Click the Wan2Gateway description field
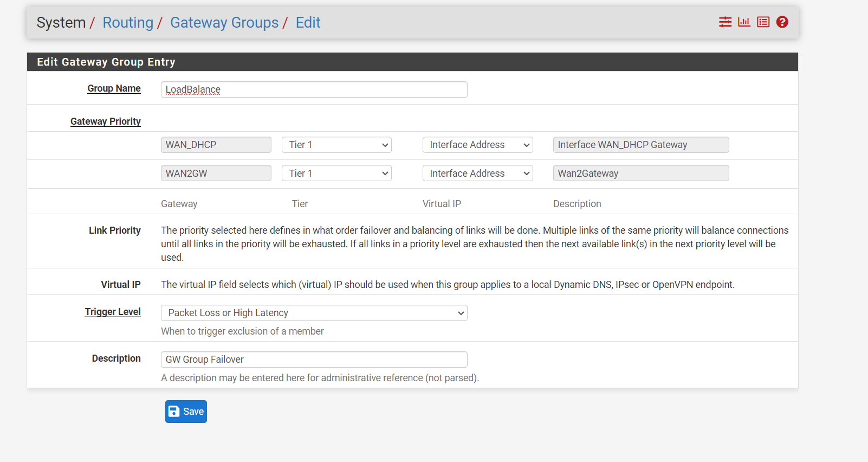This screenshot has width=868, height=462. (641, 174)
